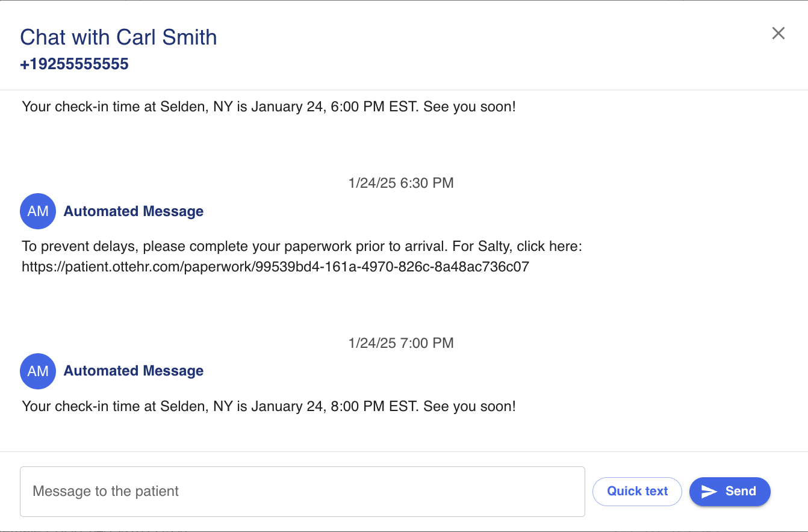Screen dimensions: 808x532
Task: Focus the 'Message to the patient' field
Action: [302, 491]
